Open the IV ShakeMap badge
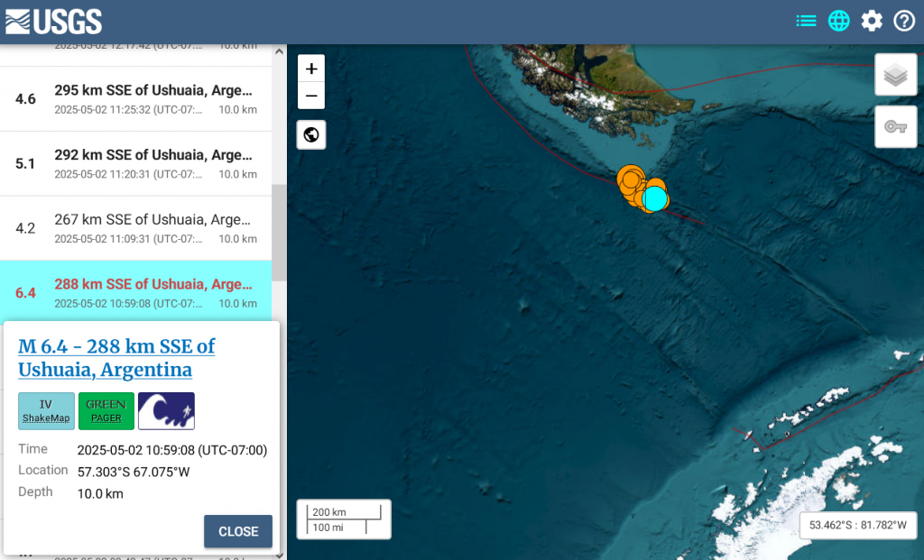This screenshot has height=560, width=924. point(46,411)
